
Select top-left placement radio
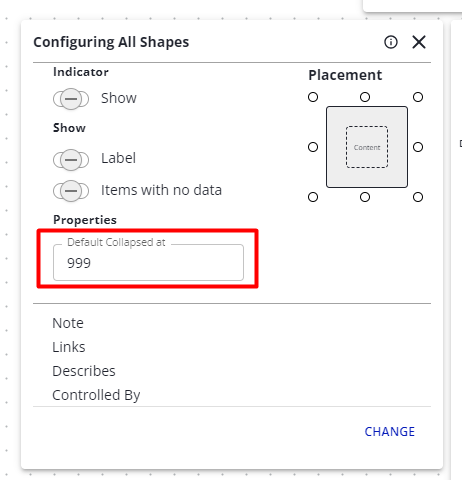coord(313,97)
